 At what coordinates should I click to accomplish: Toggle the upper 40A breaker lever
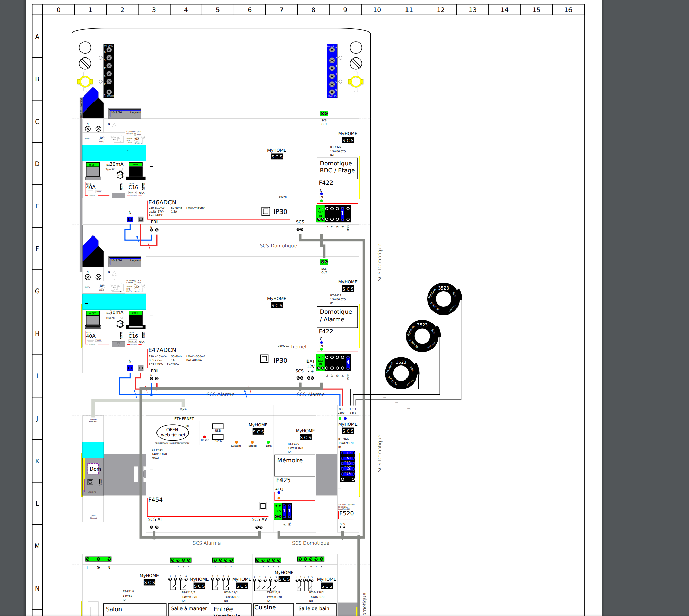[x=93, y=171]
